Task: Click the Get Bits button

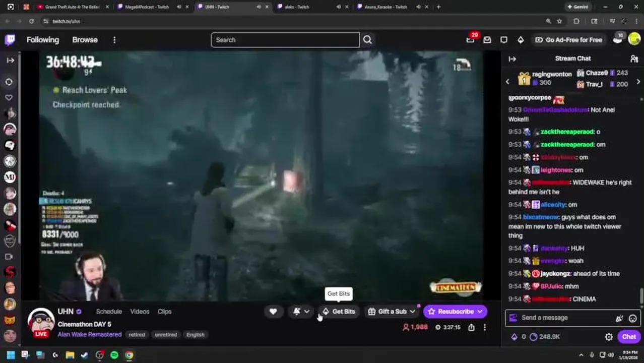Action: [x=339, y=312]
